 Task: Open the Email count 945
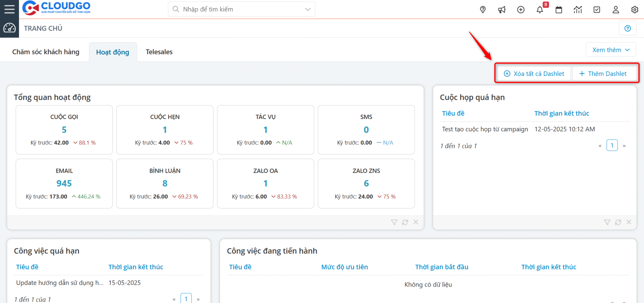pos(64,183)
